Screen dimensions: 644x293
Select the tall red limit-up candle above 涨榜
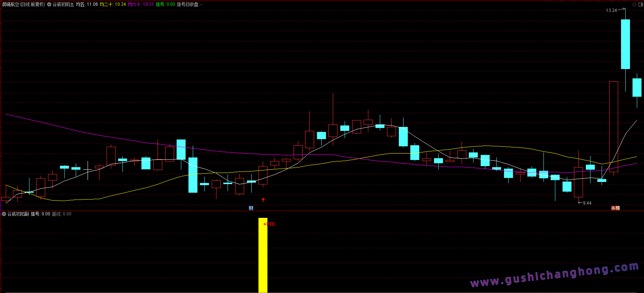coord(613,127)
